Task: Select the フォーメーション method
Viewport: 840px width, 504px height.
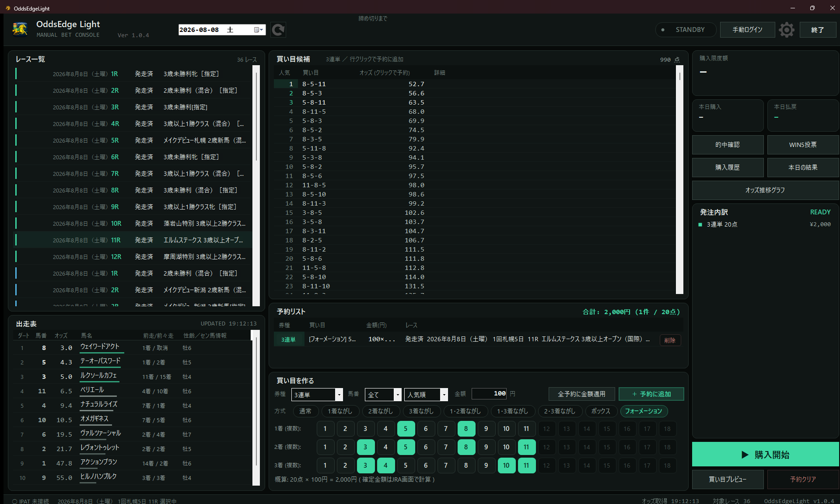Action: tap(644, 411)
